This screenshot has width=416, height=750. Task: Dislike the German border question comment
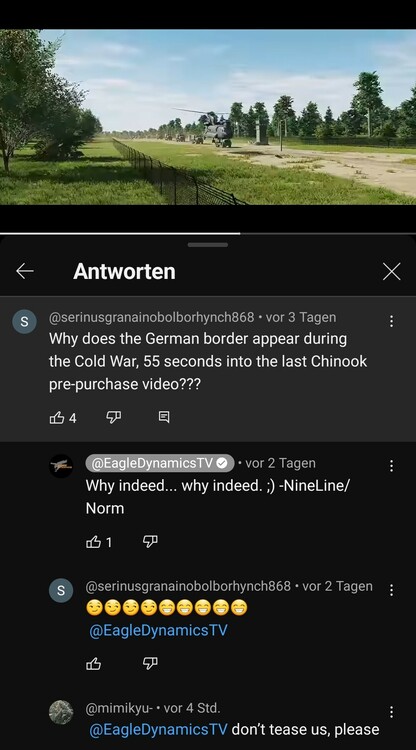(113, 418)
